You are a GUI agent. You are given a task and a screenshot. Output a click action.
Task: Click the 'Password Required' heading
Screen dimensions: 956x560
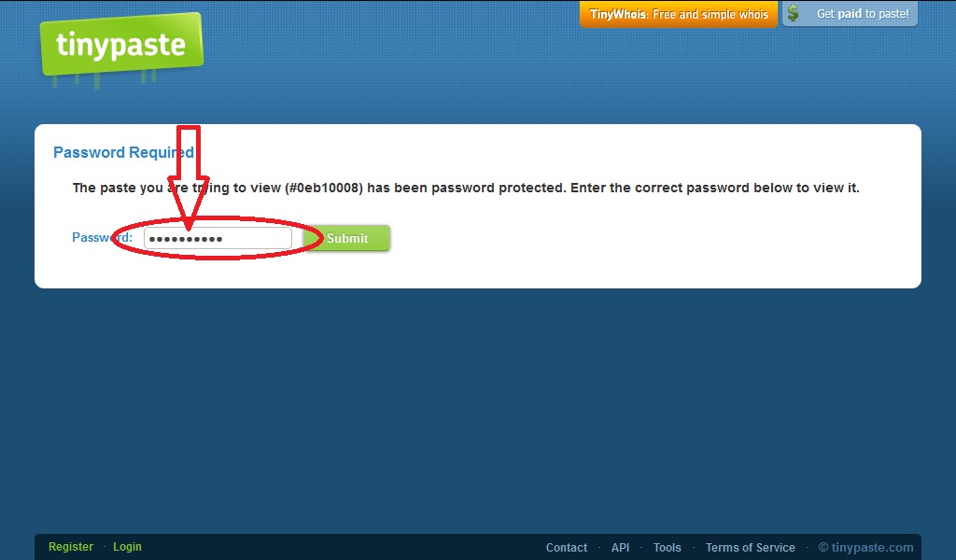tap(124, 152)
